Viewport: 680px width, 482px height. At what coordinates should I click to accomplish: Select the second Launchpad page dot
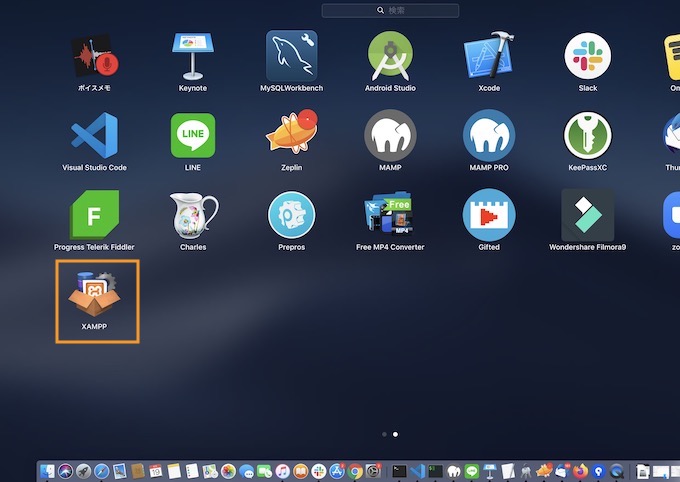[395, 434]
